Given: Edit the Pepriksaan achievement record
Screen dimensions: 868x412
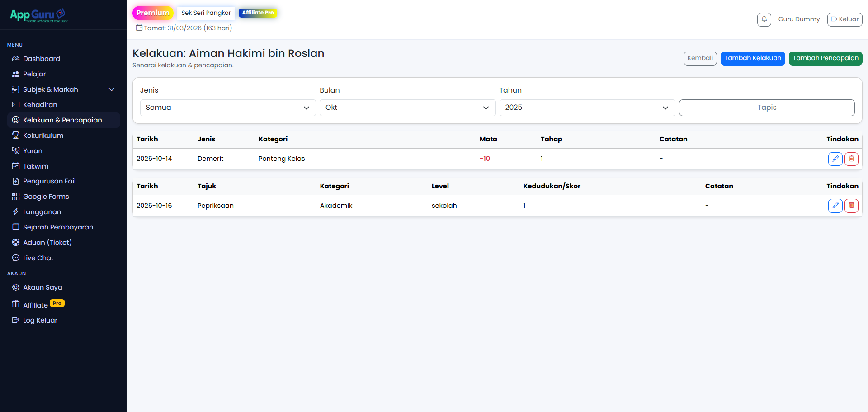Looking at the screenshot, I should 835,206.
